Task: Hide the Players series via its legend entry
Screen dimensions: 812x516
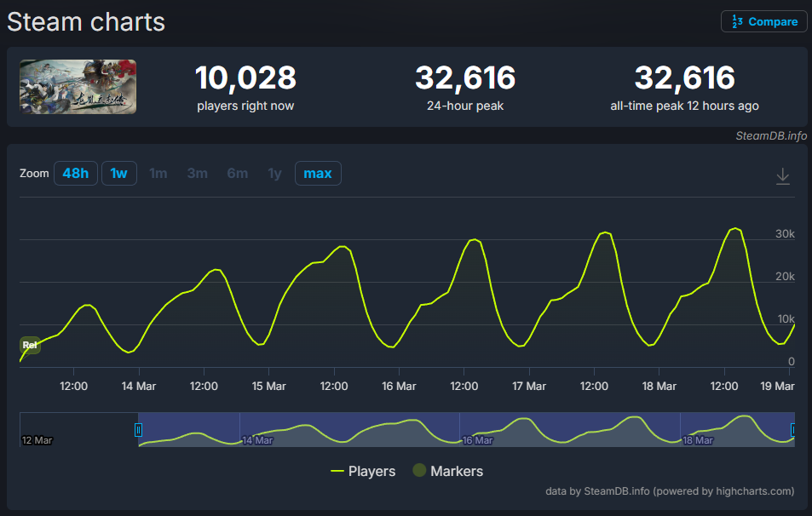Action: coord(368,471)
